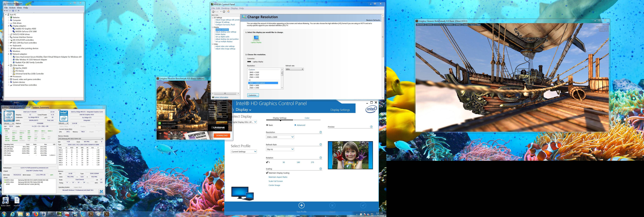Click the Preview help question mark icon
Image resolution: width=644 pixels, height=217 pixels.
click(371, 127)
